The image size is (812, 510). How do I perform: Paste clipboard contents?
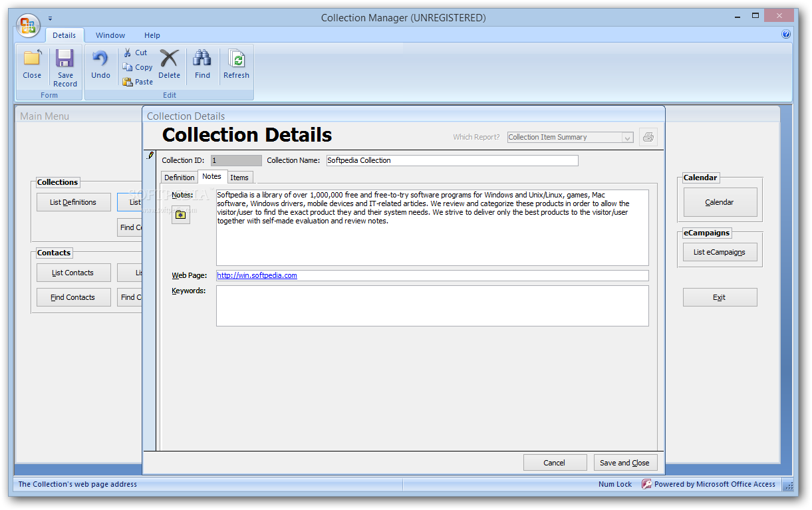click(138, 82)
